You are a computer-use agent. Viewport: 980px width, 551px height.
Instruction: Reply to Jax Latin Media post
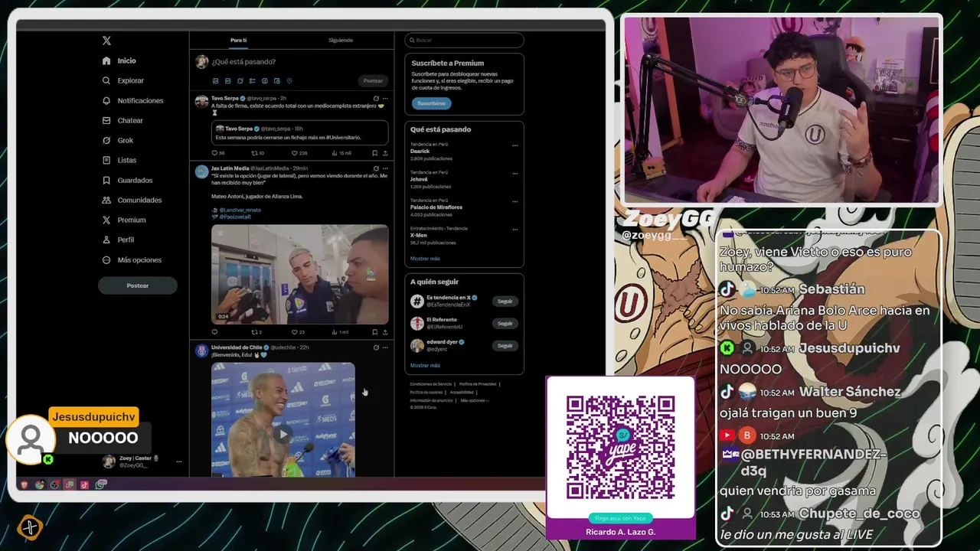[215, 332]
